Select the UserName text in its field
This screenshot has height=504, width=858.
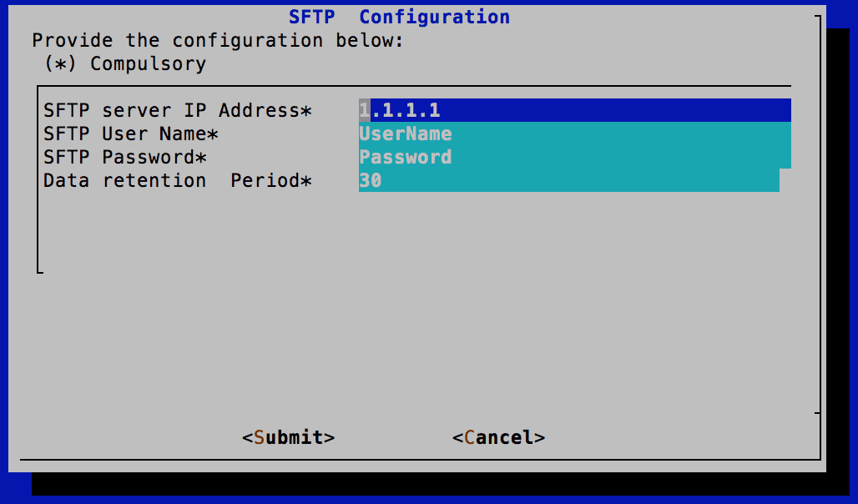tap(406, 133)
